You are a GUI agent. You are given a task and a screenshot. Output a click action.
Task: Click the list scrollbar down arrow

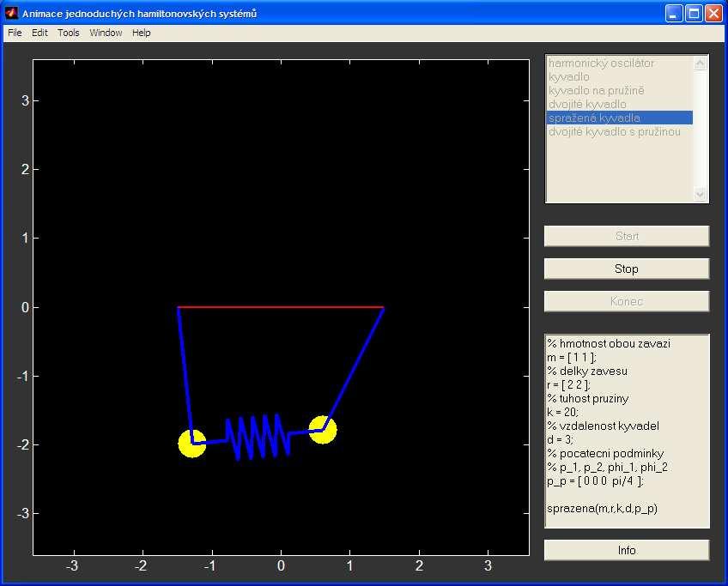point(701,195)
